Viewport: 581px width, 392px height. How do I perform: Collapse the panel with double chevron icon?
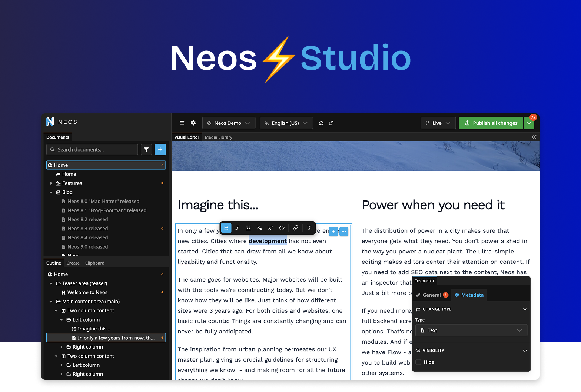(x=534, y=137)
